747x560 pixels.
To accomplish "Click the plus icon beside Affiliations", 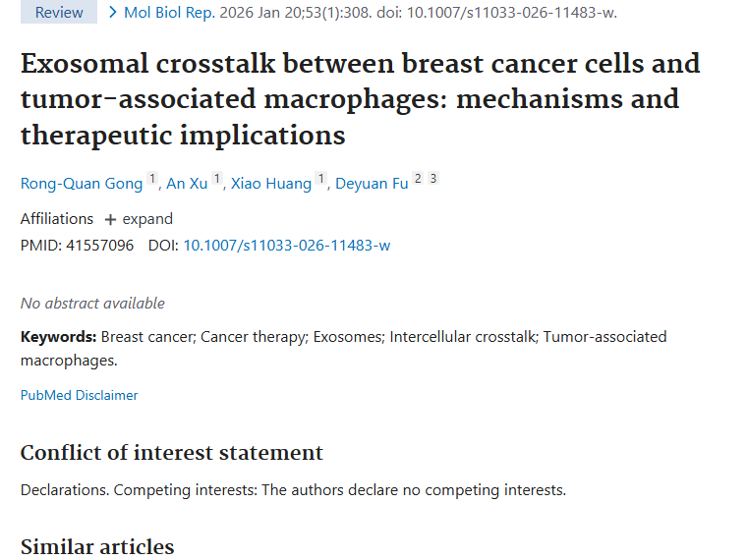I will pos(110,219).
